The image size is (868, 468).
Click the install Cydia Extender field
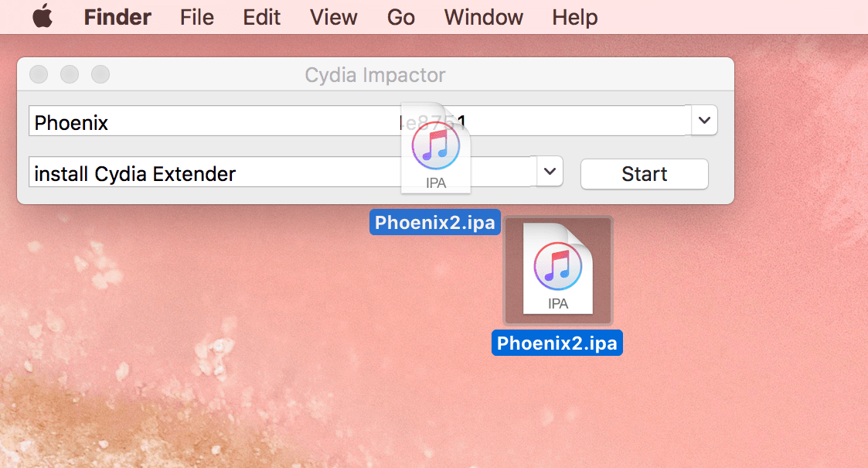pyautogui.click(x=283, y=172)
